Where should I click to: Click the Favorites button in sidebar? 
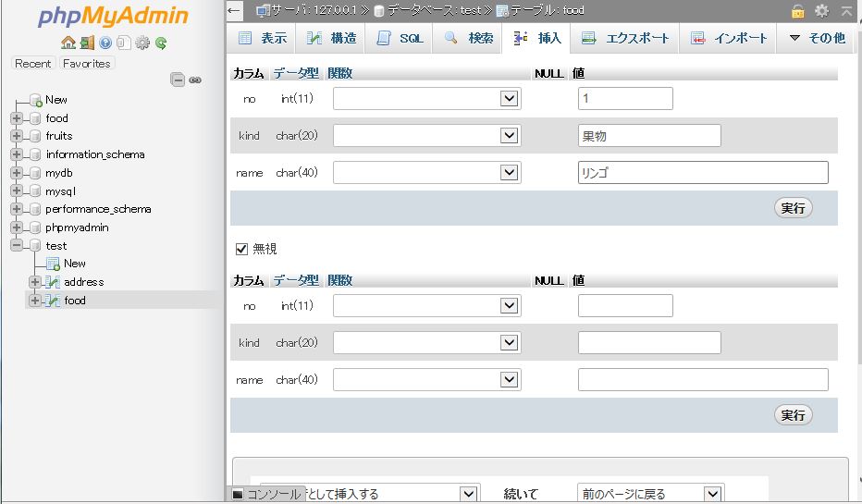86,64
